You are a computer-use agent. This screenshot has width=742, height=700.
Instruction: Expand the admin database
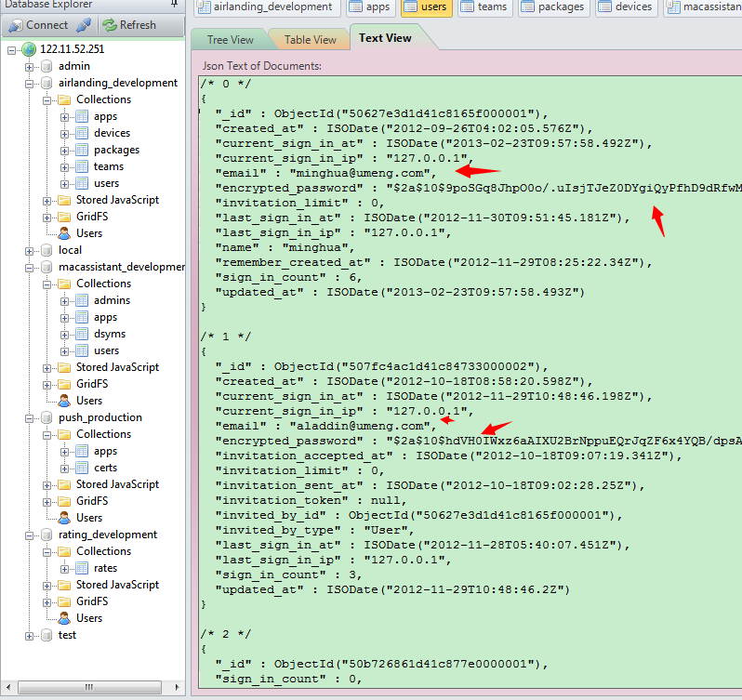[x=30, y=67]
